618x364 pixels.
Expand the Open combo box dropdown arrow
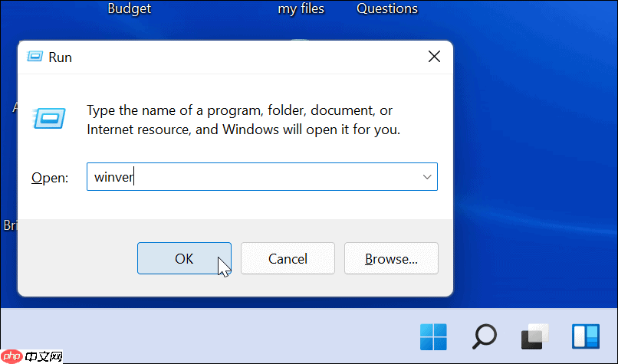coord(426,177)
